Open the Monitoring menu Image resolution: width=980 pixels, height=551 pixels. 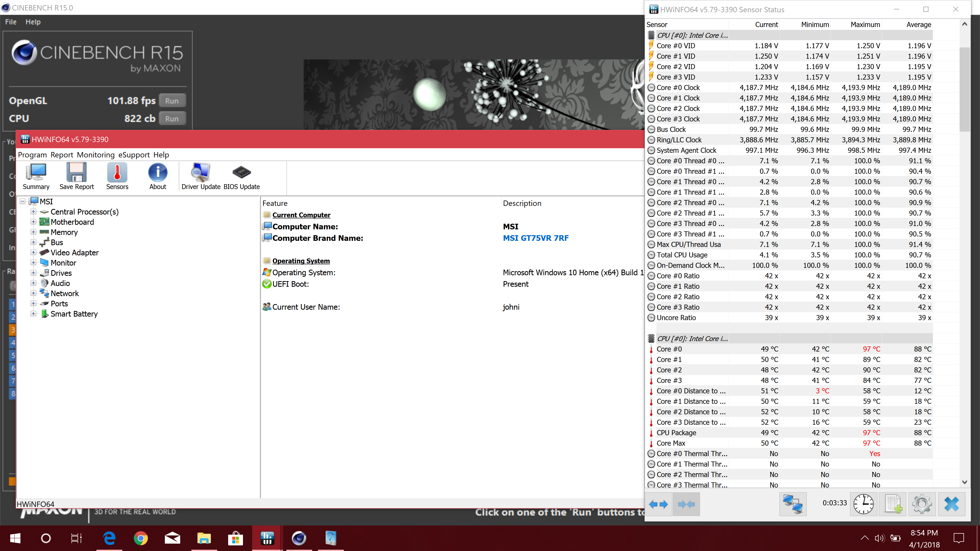tap(95, 155)
